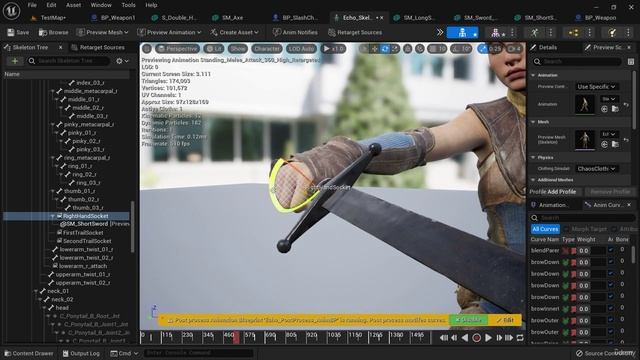Open Browse to find asset in Content Browser

click(x=53, y=32)
